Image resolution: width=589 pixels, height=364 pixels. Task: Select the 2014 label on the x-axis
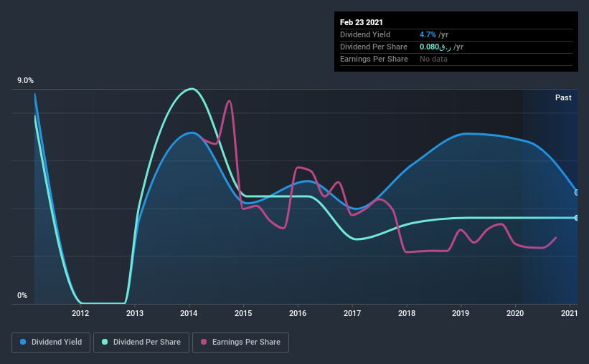(x=189, y=313)
